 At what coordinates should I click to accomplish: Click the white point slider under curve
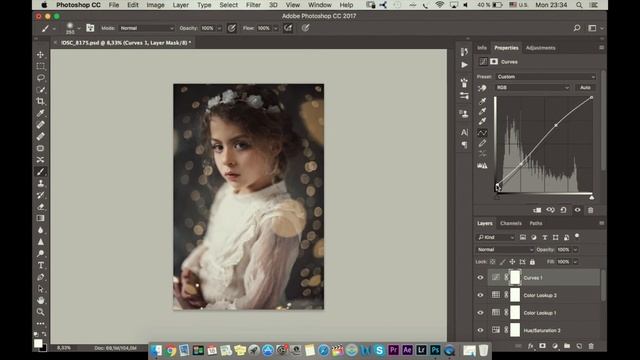(591, 198)
